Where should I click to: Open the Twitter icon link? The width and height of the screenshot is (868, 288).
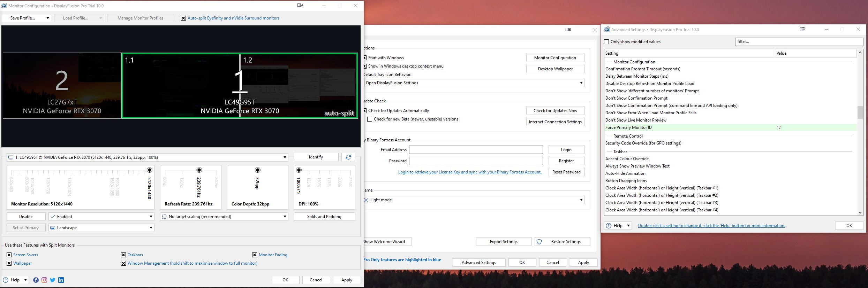(x=53, y=280)
